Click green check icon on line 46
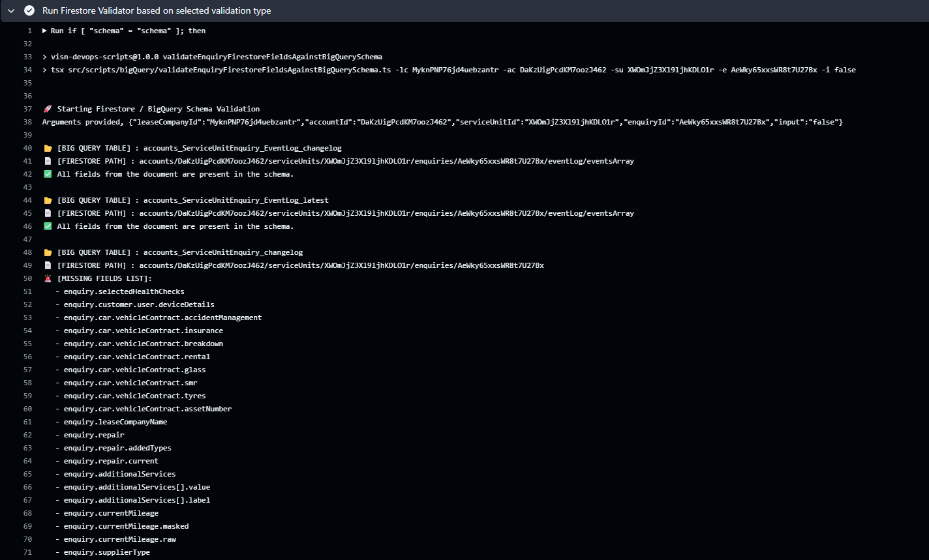Image resolution: width=929 pixels, height=560 pixels. pos(47,226)
